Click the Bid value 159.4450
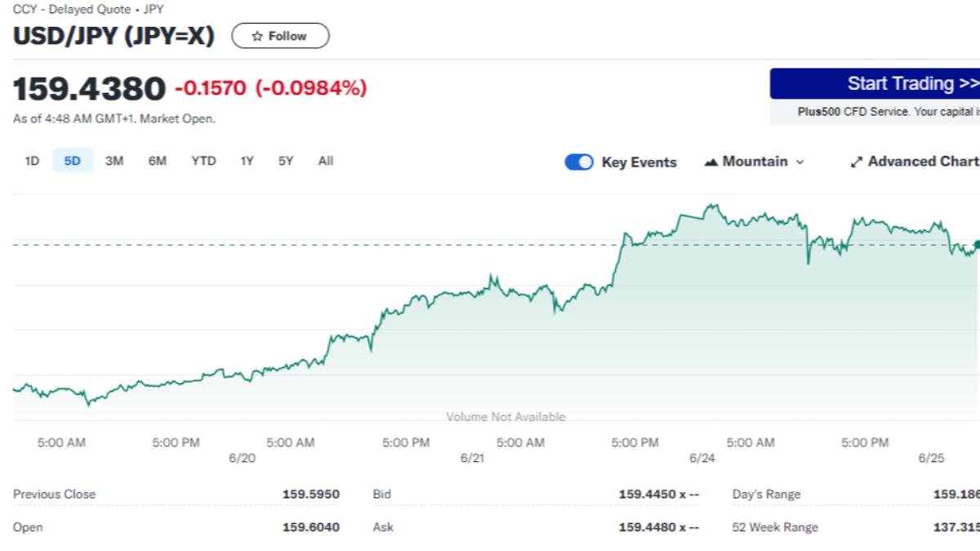This screenshot has height=551, width=980. (648, 494)
